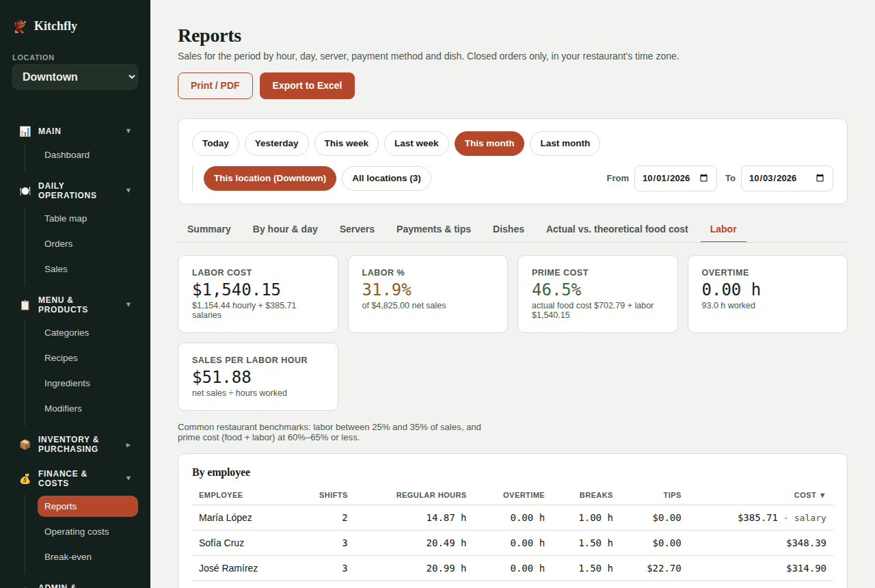
Task: Collapse the Finance & Costs section arrow
Action: pyautogui.click(x=129, y=479)
